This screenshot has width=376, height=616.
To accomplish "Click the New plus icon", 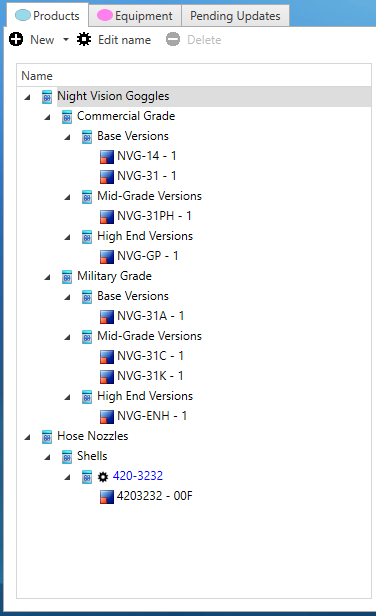I will pos(16,39).
